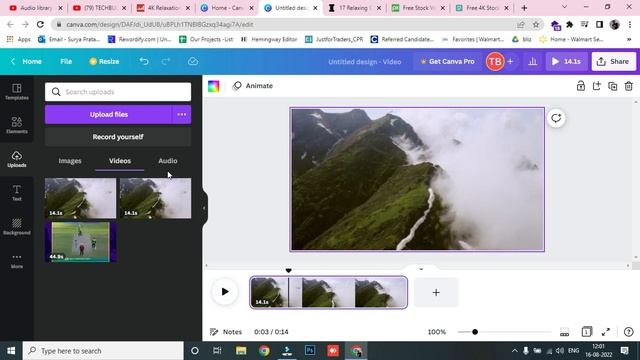The image size is (640, 360).
Task: Click the Upload files button
Action: coord(109,115)
